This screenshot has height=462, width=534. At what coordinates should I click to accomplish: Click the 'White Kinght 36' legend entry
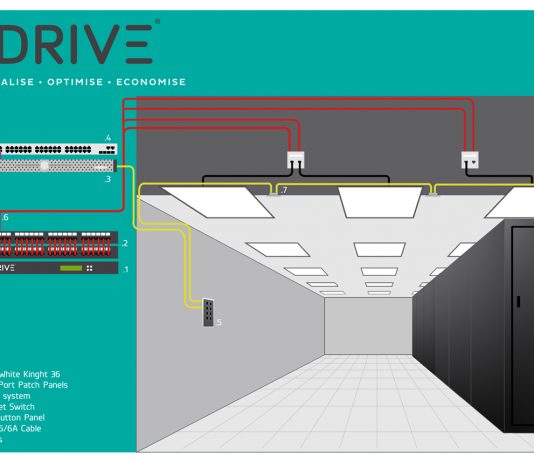click(30, 374)
